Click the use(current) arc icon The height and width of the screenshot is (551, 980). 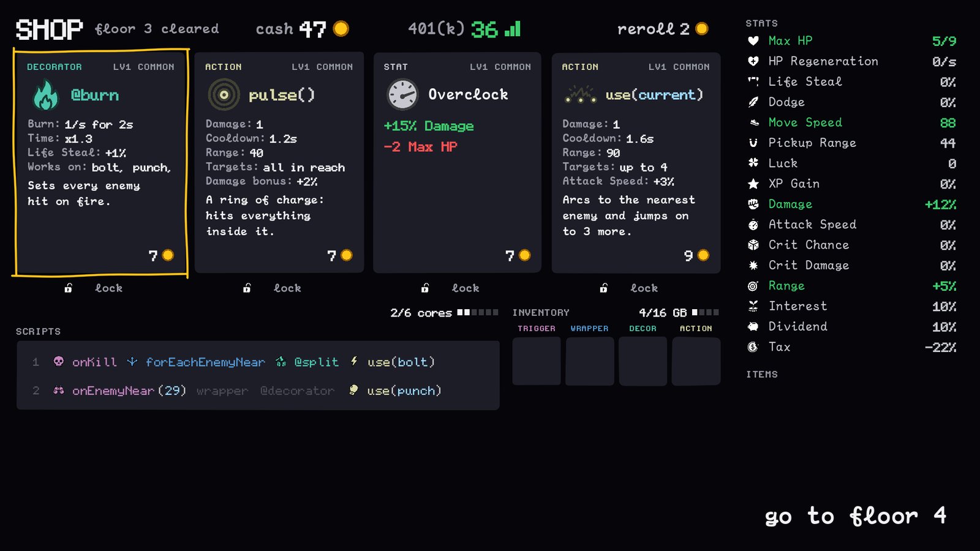pyautogui.click(x=580, y=95)
